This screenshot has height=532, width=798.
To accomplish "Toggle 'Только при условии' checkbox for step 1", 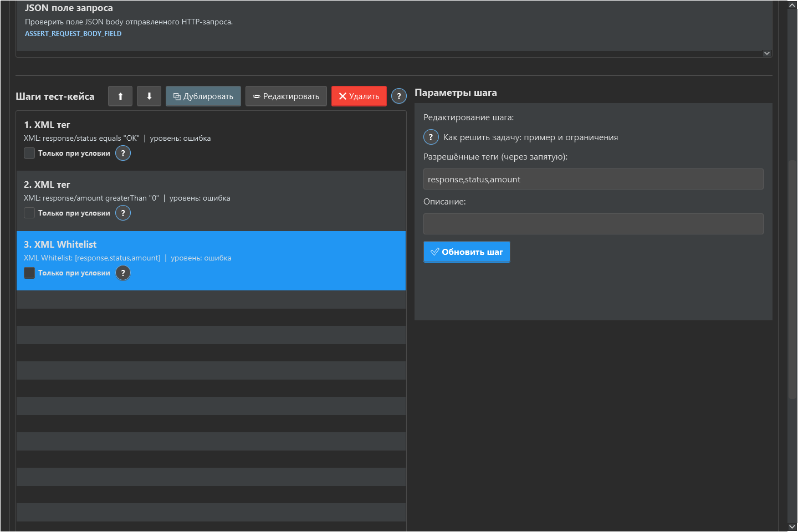I will point(29,153).
